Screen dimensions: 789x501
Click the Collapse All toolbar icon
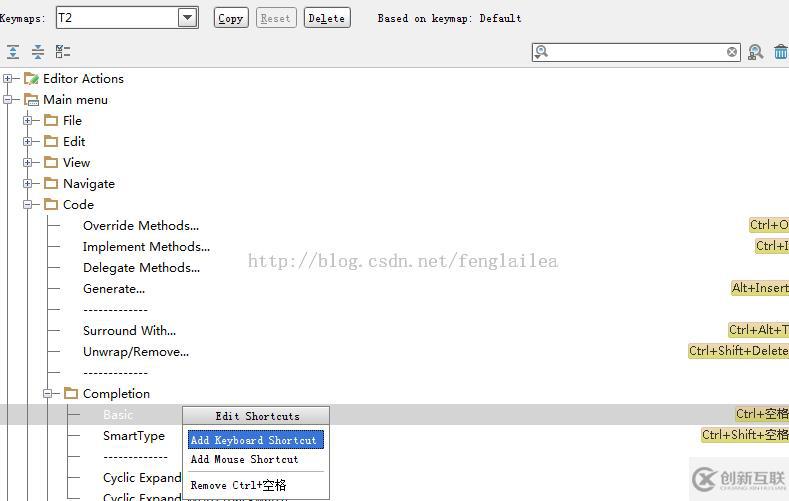(x=38, y=51)
